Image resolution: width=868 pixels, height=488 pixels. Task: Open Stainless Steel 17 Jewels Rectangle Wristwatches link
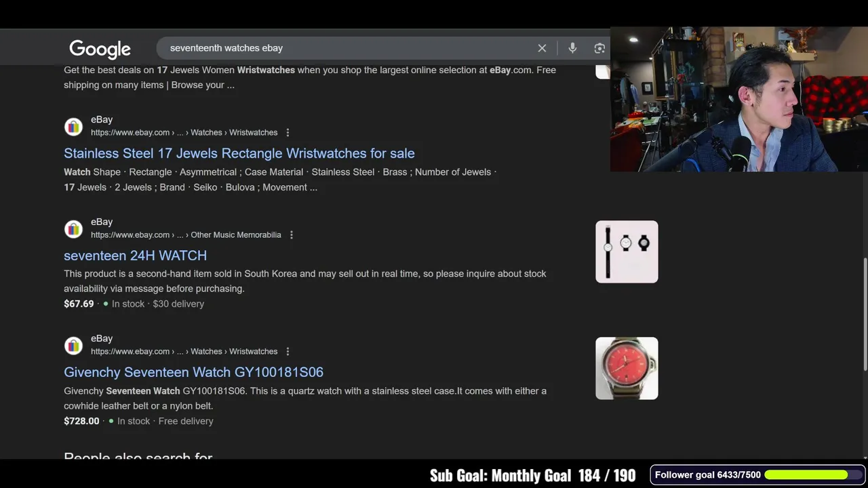(x=239, y=153)
